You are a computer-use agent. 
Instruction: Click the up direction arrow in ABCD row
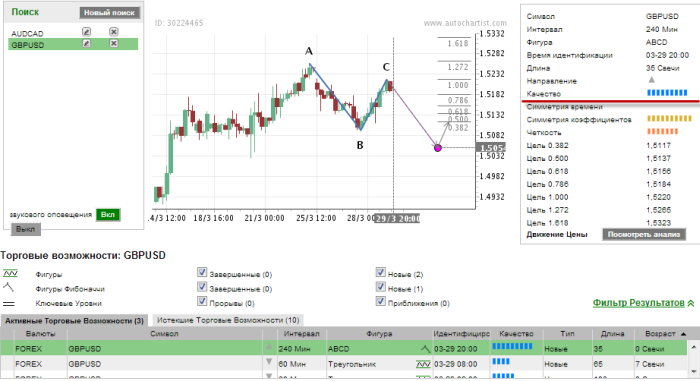(x=269, y=347)
